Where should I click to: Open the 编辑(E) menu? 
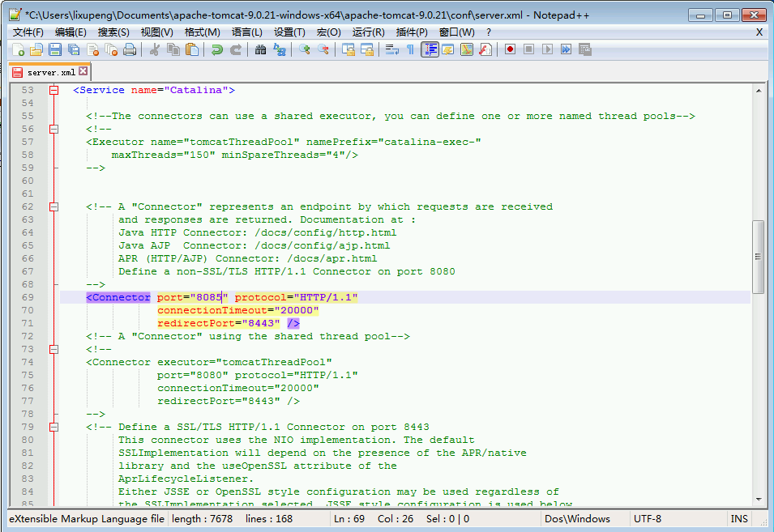click(x=71, y=32)
